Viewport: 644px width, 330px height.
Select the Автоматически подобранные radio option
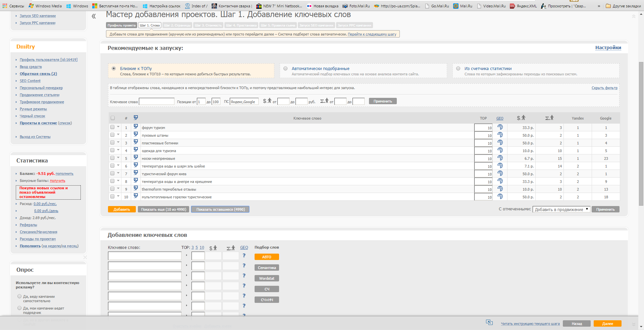click(285, 68)
